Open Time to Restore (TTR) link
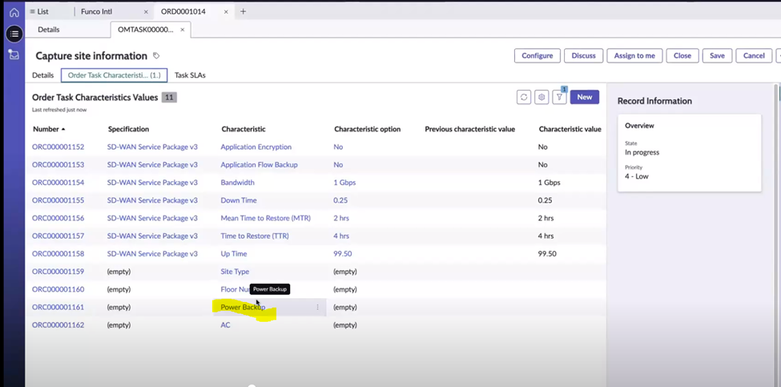The image size is (781, 387). point(255,236)
